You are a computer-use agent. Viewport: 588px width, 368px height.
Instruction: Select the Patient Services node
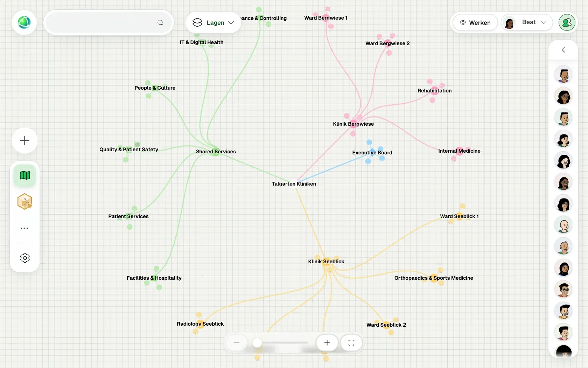point(128,216)
